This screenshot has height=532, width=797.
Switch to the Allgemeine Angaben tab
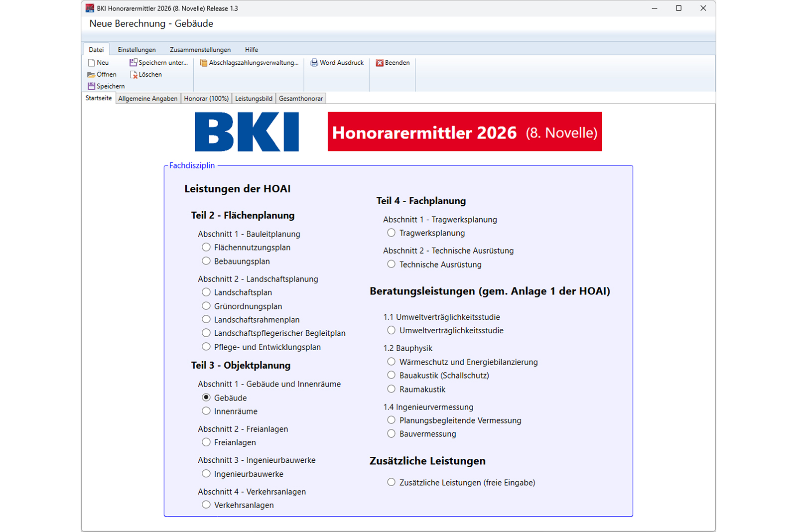point(148,99)
